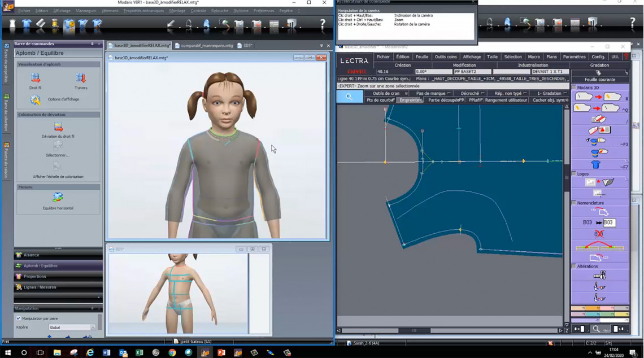This screenshot has width=644, height=358.
Task: Open Excel from the Windows taskbar
Action: click(x=139, y=352)
